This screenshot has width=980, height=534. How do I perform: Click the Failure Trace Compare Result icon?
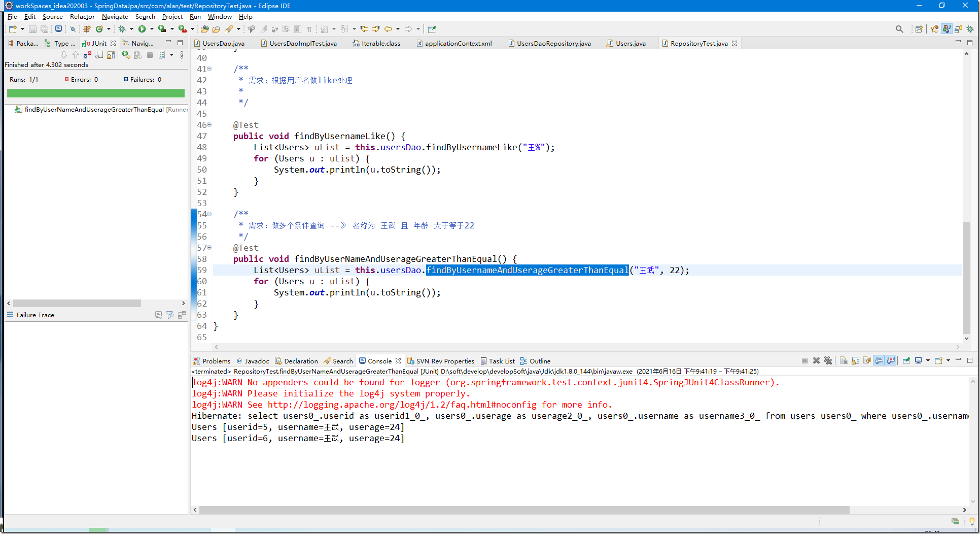coord(182,315)
